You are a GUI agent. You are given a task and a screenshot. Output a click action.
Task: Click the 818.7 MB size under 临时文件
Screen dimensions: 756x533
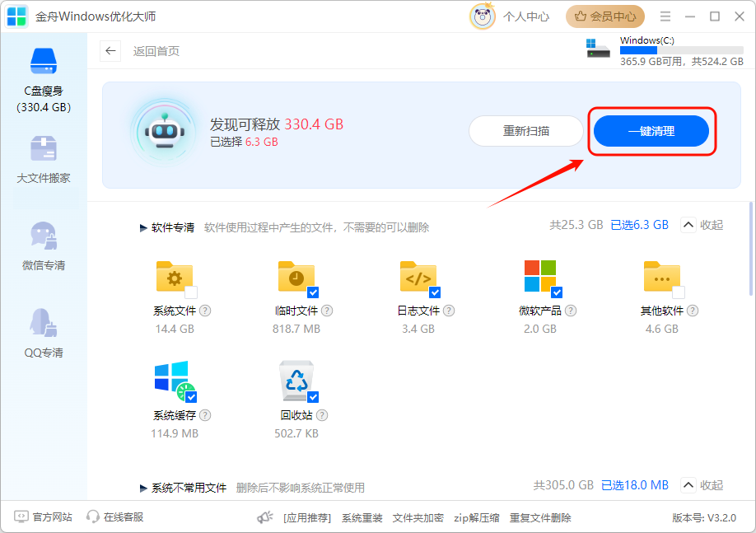click(296, 329)
